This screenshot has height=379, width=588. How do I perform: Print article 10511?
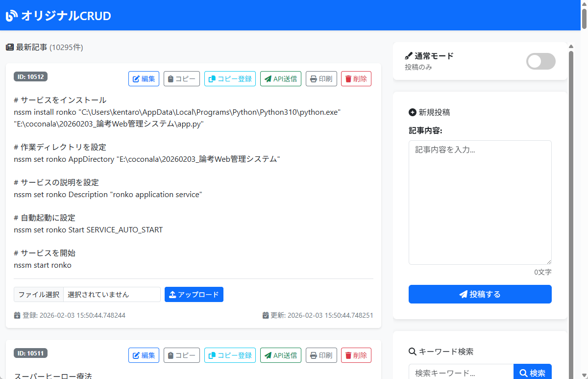click(321, 355)
